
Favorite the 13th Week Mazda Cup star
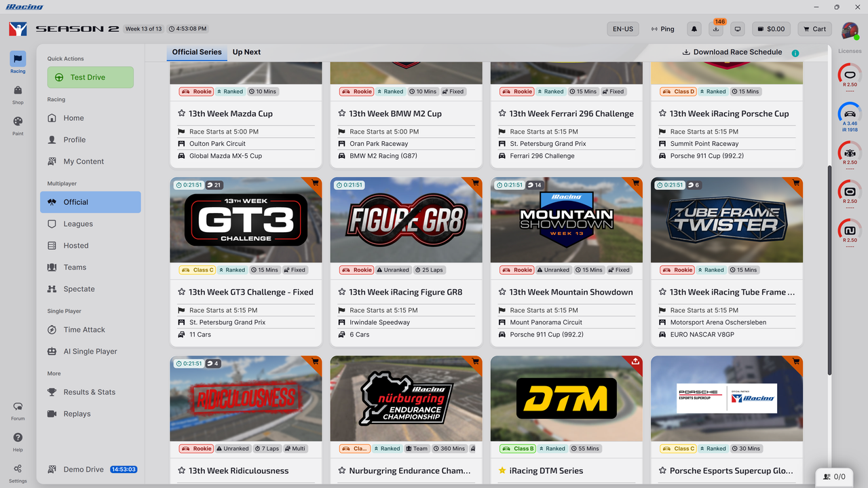pyautogui.click(x=181, y=113)
